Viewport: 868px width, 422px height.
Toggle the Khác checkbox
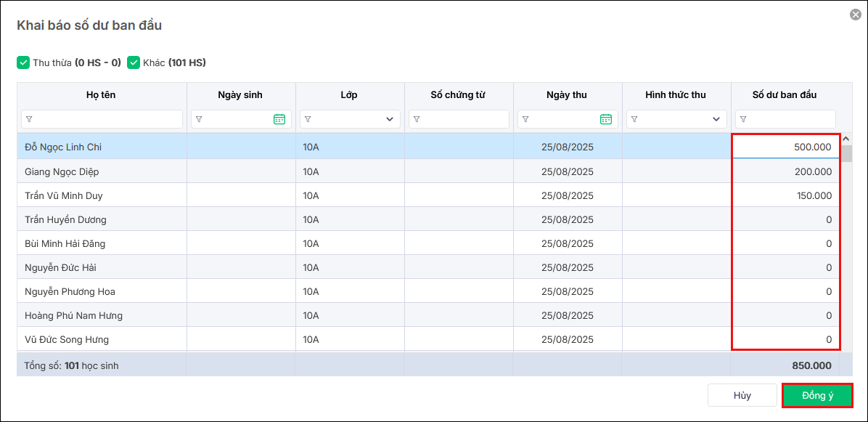134,62
